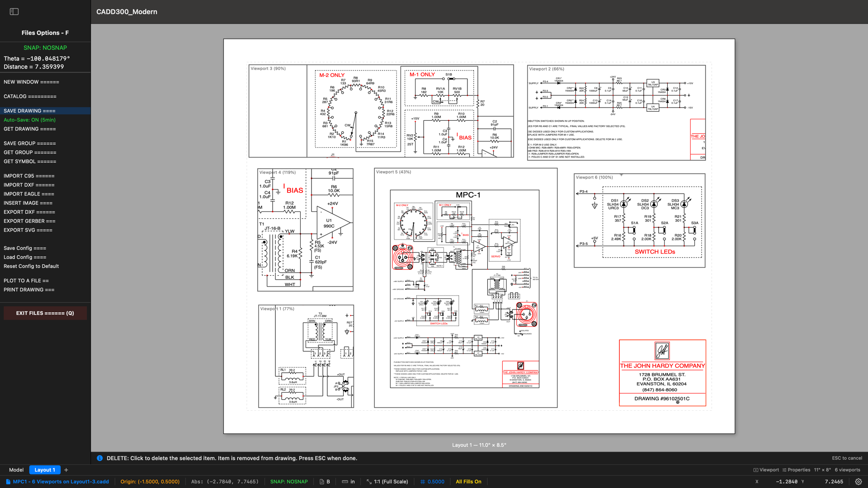868x488 pixels.
Task: Click PRINT DRAWING entry
Action: tap(45, 290)
